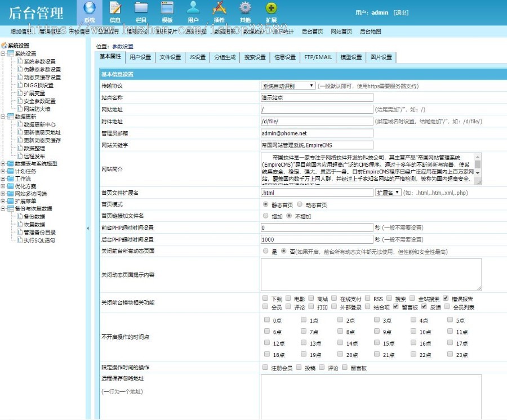Image resolution: width=507 pixels, height=420 pixels.
Task: Select the 动态首页 radio button
Action: [x=300, y=204]
